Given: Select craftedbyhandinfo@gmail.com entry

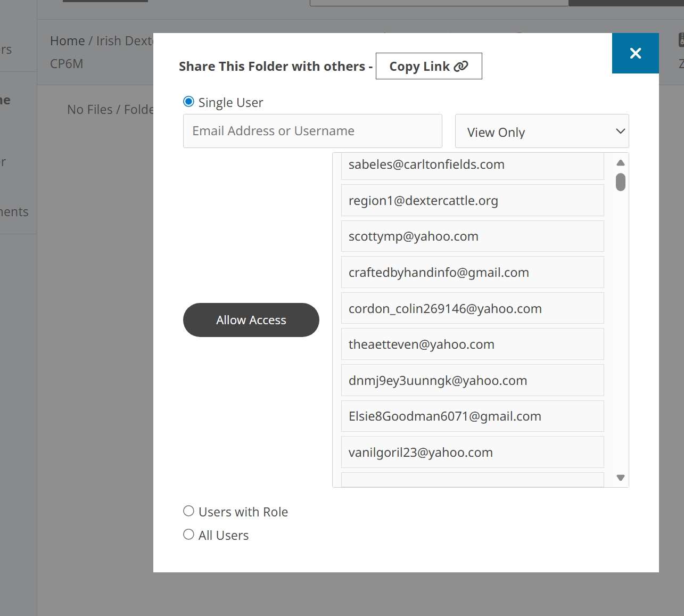Looking at the screenshot, I should (x=472, y=273).
